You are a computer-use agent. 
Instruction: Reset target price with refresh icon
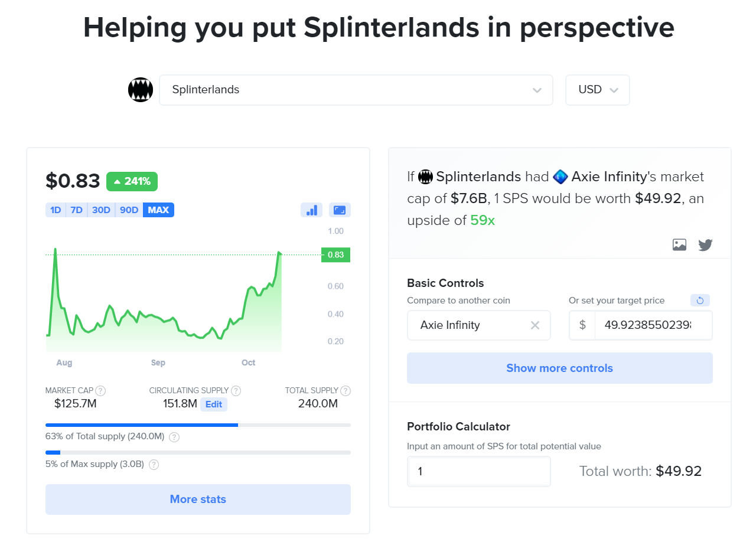pyautogui.click(x=700, y=301)
